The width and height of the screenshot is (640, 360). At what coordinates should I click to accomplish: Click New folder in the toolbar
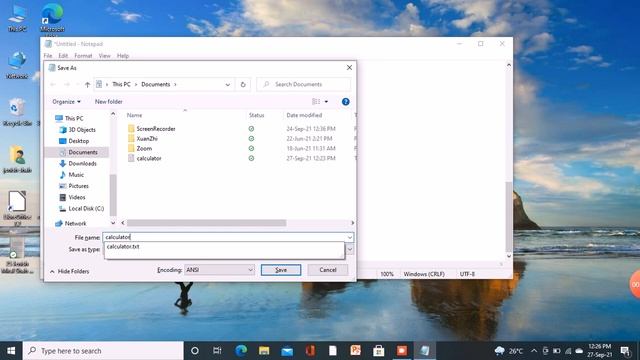(x=109, y=102)
